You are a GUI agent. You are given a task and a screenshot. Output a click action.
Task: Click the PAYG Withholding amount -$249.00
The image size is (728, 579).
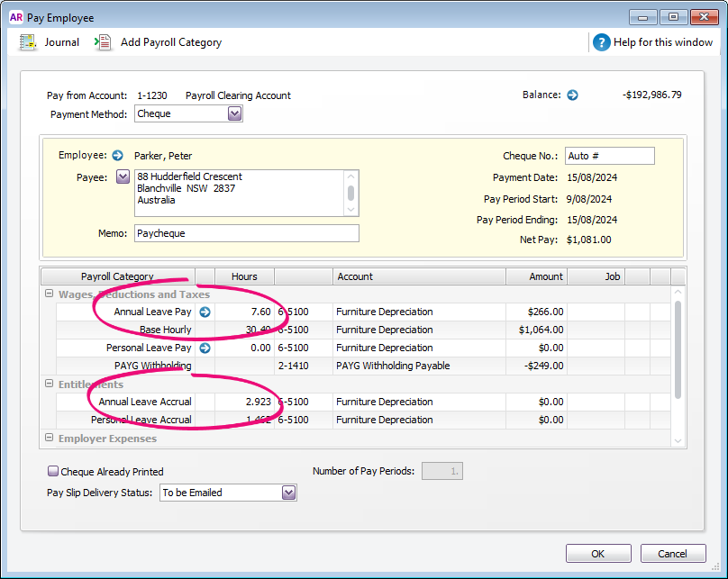(536, 366)
